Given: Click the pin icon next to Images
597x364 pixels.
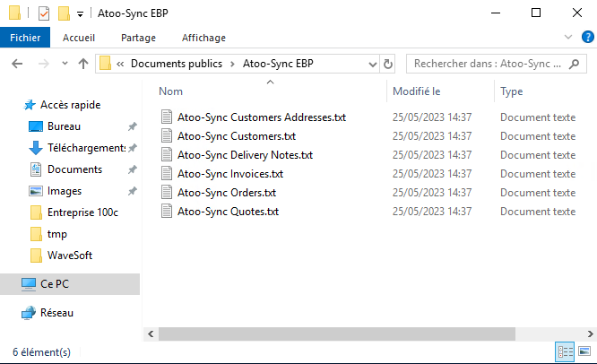Looking at the screenshot, I should tap(132, 191).
